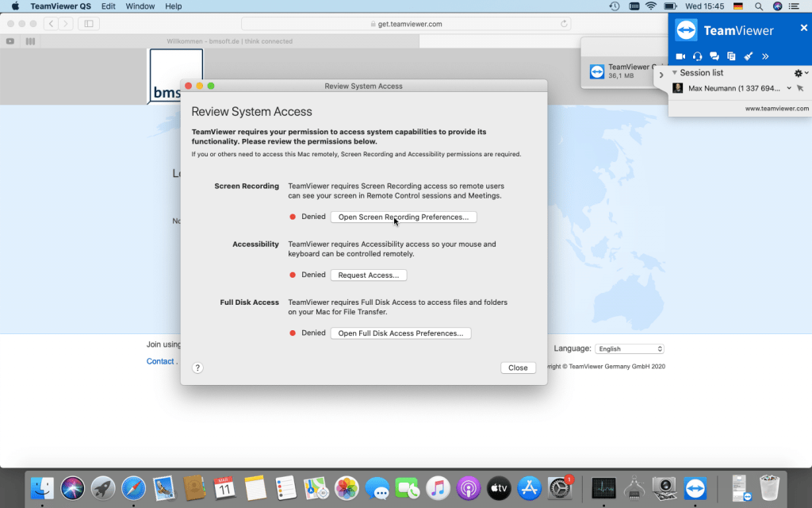Open Calendar from the Dock
The height and width of the screenshot is (508, 812).
click(x=224, y=488)
